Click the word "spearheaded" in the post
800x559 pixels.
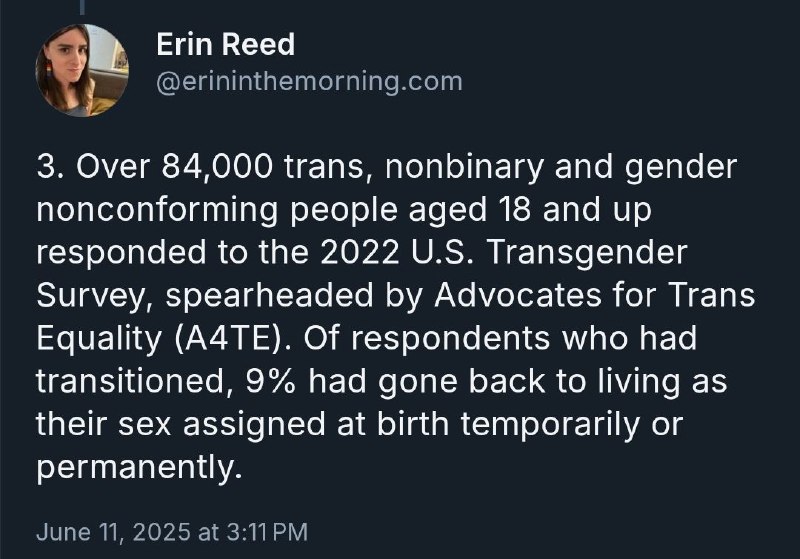(269, 296)
